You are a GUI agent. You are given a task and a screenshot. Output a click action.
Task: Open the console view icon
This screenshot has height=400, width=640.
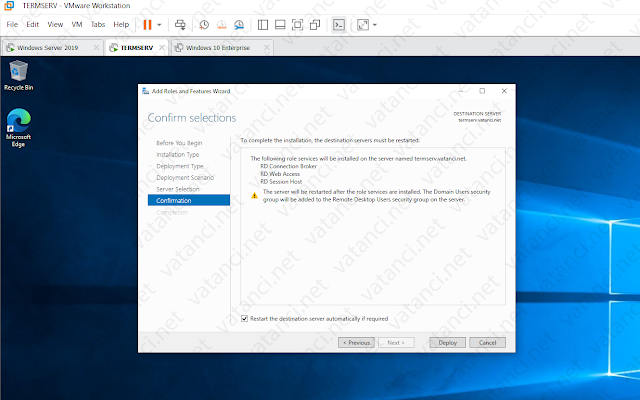[339, 25]
